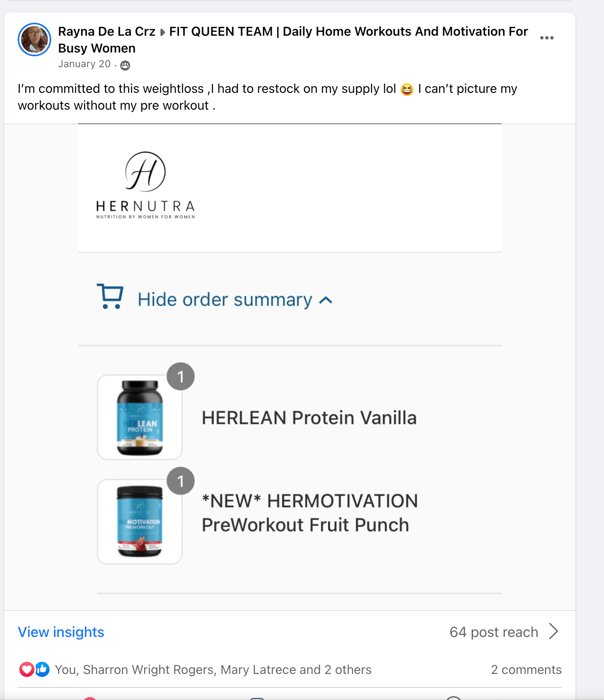Click the quantity badge on HERLEAN Protein

tap(181, 376)
